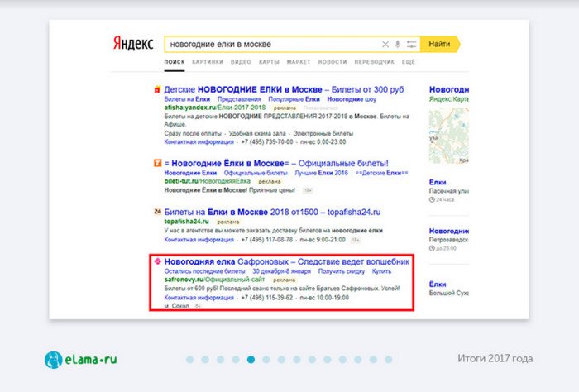Open the topafisha24.ru green URL
The image size is (579, 392).
[x=186, y=222]
